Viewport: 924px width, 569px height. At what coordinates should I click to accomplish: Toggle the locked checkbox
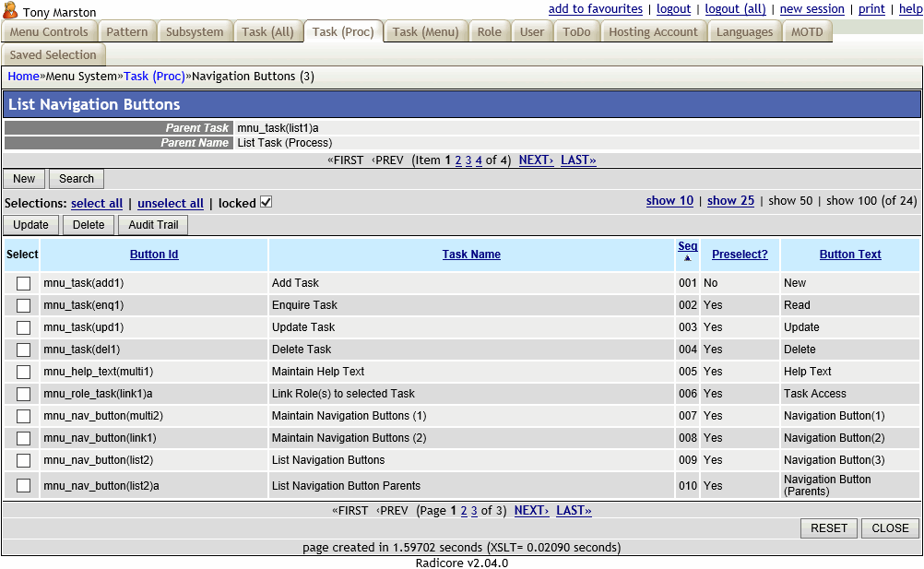click(x=267, y=203)
